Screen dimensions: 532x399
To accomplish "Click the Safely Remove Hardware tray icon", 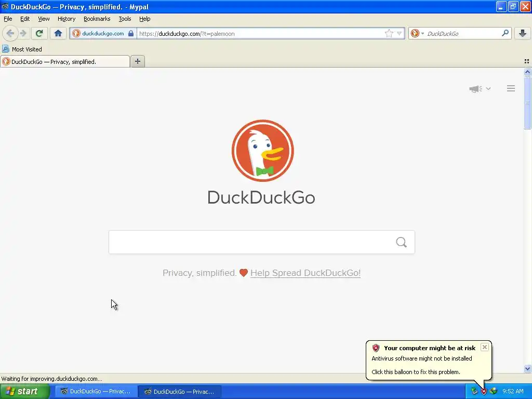I will coord(474,392).
